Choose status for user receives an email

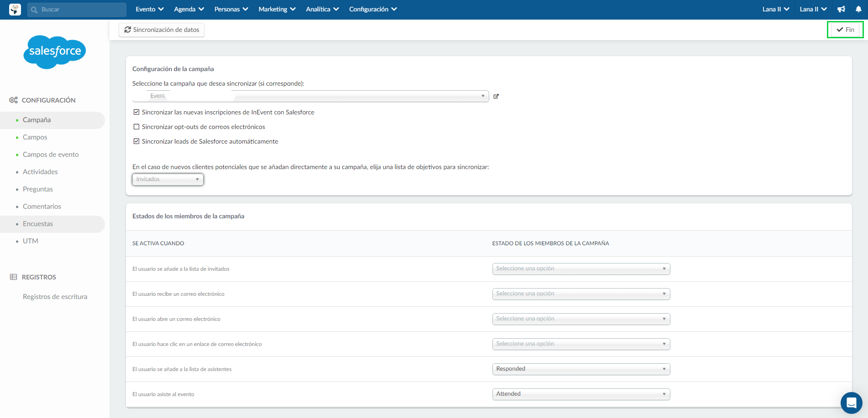click(x=581, y=294)
